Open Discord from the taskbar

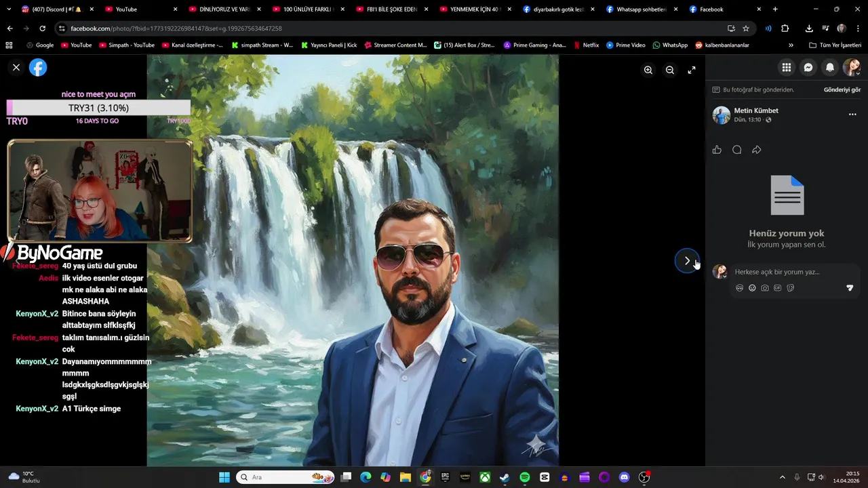625,477
